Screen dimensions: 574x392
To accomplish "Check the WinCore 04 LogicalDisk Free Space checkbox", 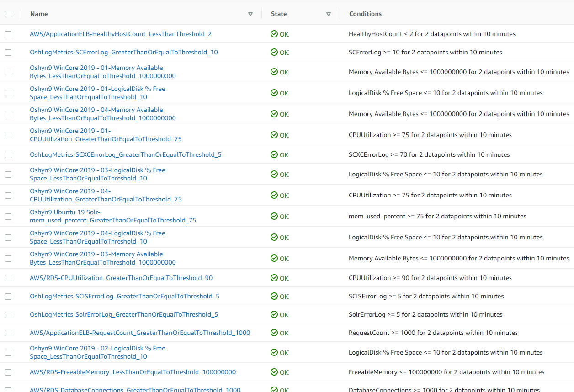I will [x=8, y=238].
